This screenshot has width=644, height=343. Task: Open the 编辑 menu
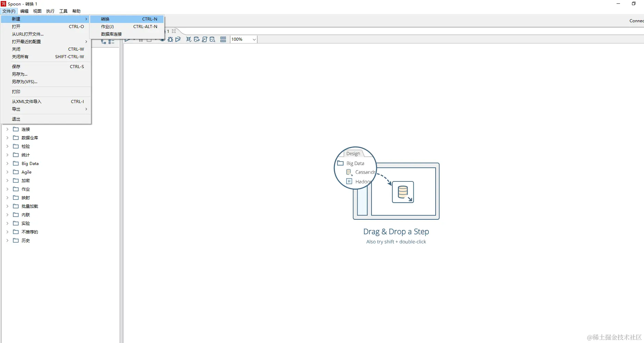[24, 11]
